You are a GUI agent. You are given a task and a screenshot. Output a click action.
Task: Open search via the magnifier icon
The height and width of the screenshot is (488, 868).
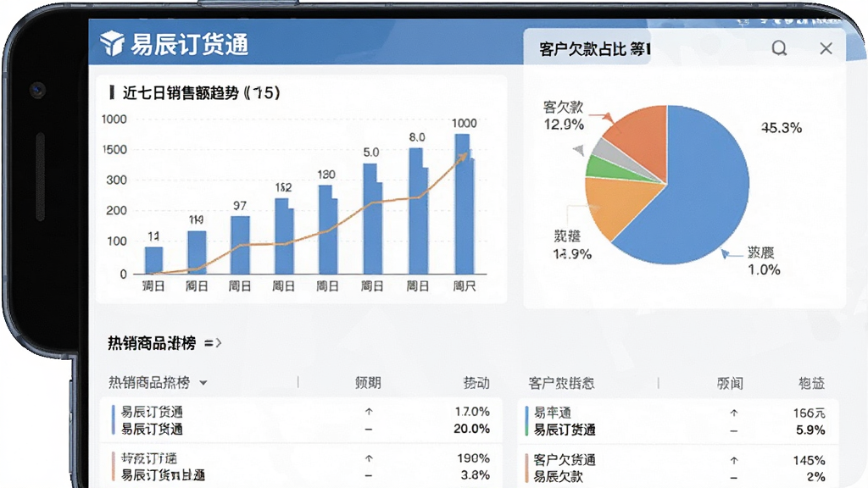780,48
